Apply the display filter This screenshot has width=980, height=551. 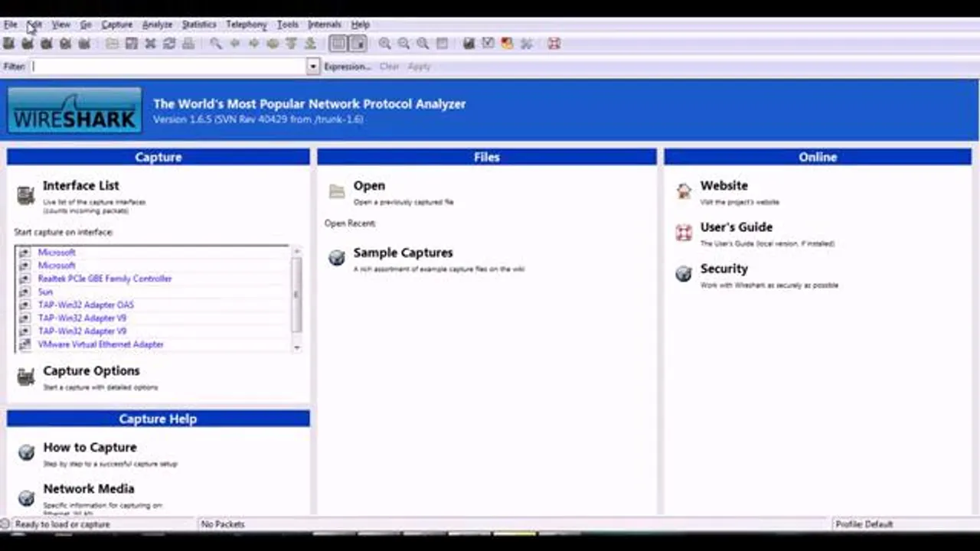click(x=419, y=67)
